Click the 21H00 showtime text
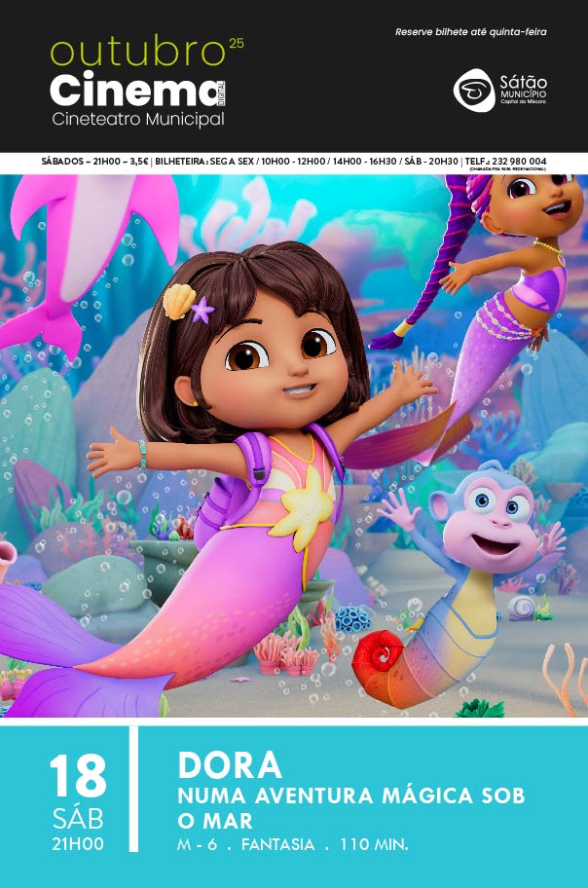588x888 pixels. [x=78, y=844]
